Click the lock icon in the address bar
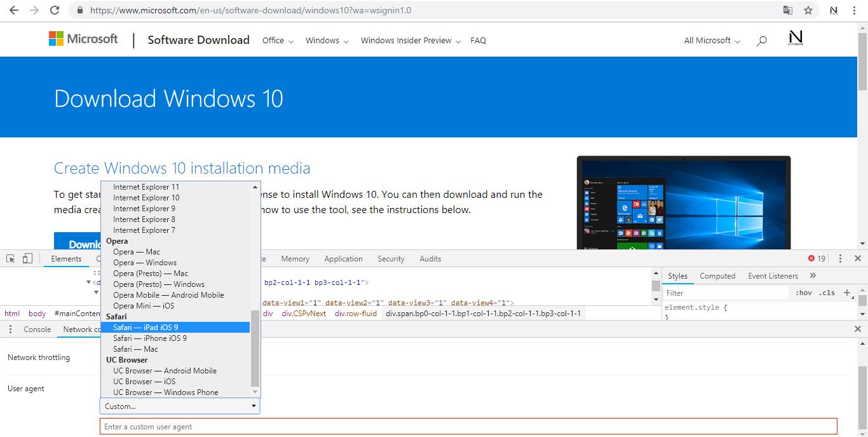The height and width of the screenshot is (437, 868). click(x=79, y=10)
